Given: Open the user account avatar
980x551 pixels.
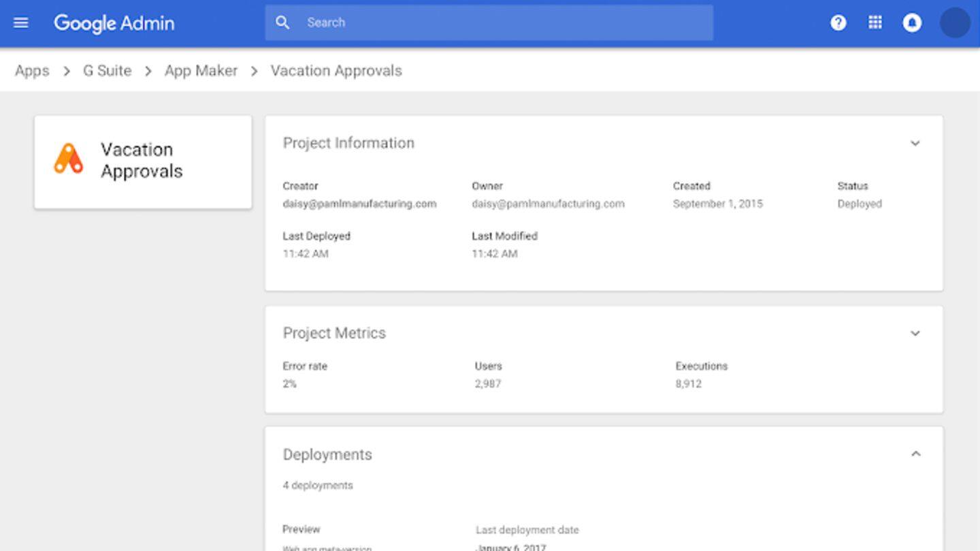Looking at the screenshot, I should coord(955,22).
